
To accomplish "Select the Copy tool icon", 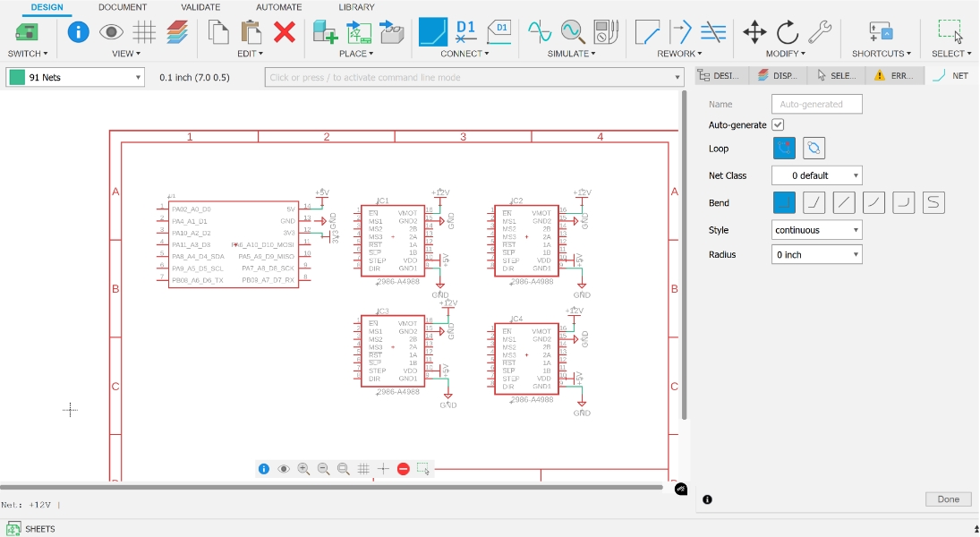I will pyautogui.click(x=218, y=32).
